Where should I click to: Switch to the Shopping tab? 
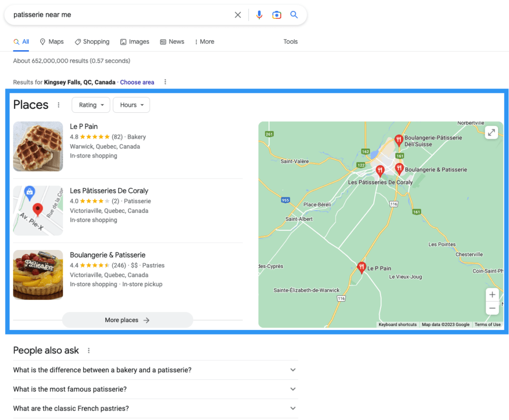(x=92, y=42)
